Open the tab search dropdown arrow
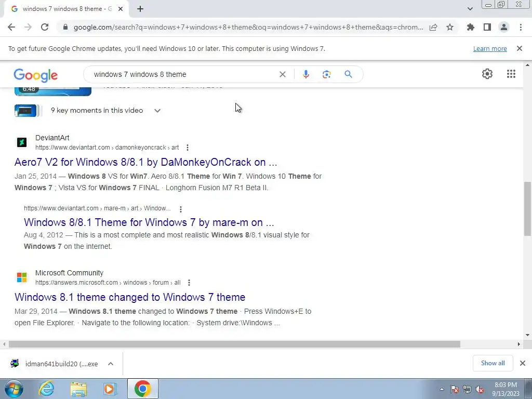Image resolution: width=532 pixels, height=399 pixels. click(470, 9)
